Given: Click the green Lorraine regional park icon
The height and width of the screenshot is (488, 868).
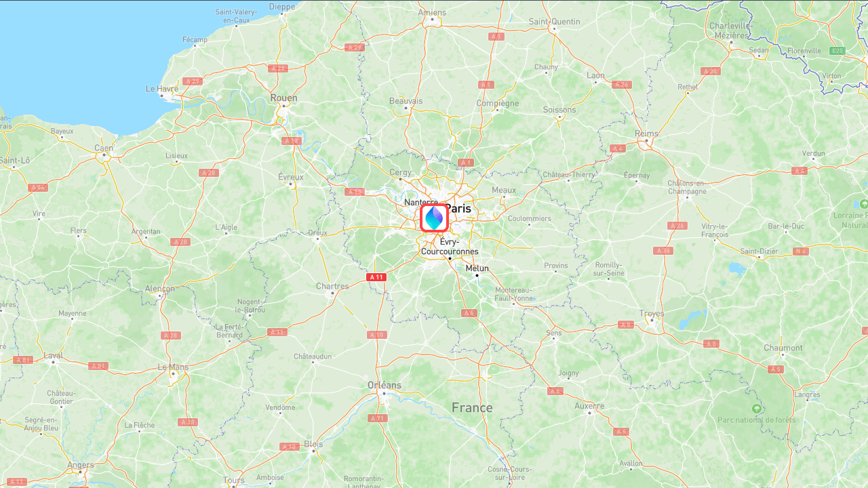Looking at the screenshot, I should tap(863, 203).
